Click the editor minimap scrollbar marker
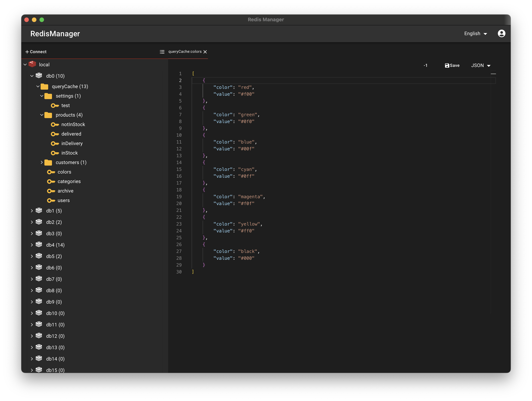This screenshot has width=532, height=401. point(493,74)
